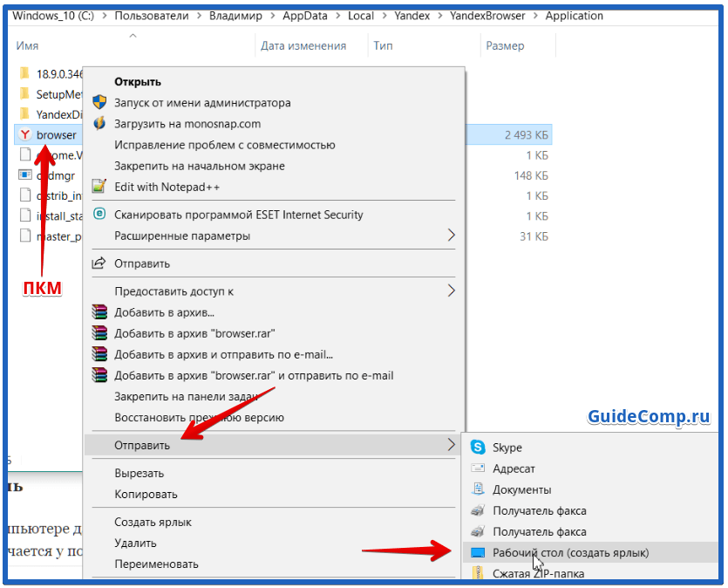Open Windows_10 (C:) in address bar
This screenshot has height=588, width=728.
click(x=53, y=16)
